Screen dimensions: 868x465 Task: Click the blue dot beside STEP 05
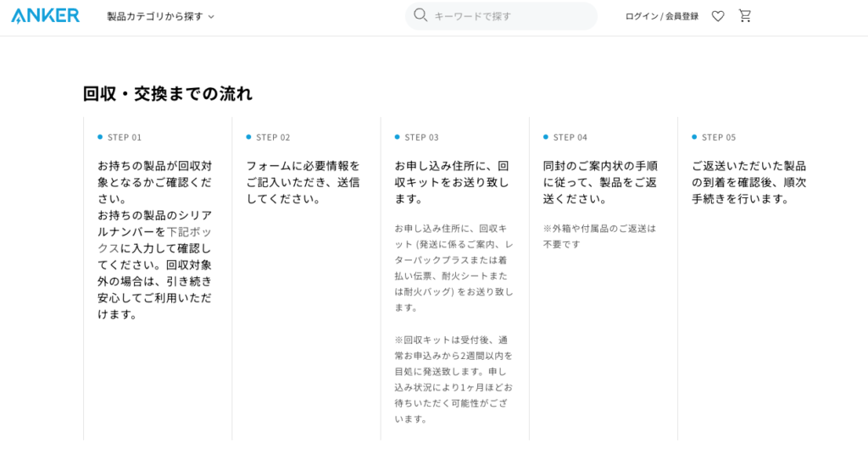[x=694, y=137]
